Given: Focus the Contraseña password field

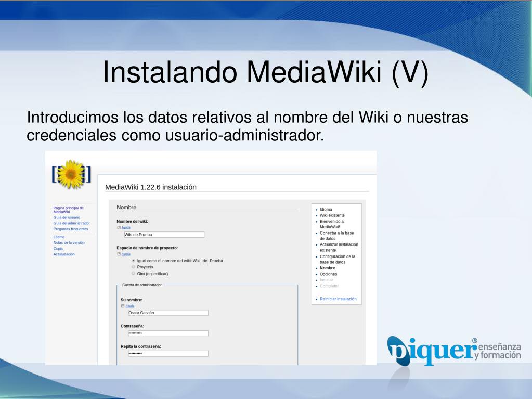Looking at the screenshot, I should pyautogui.click(x=168, y=333).
